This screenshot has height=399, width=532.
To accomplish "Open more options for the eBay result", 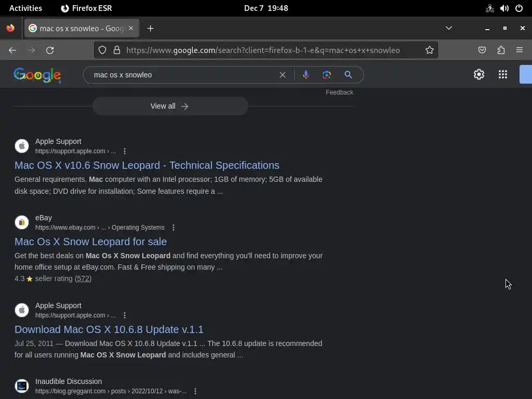I will pos(174,228).
